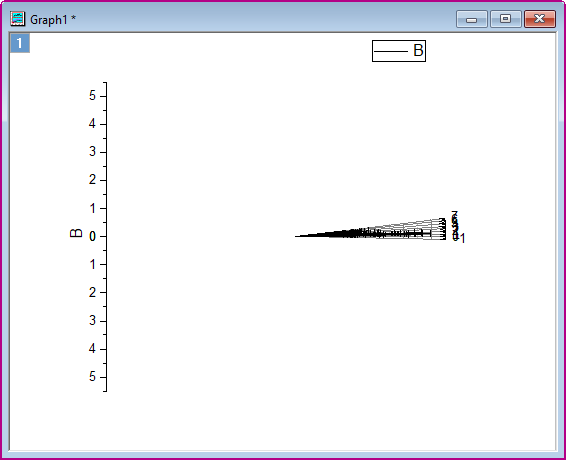Select the vertical Y axis line

[x=106, y=237]
